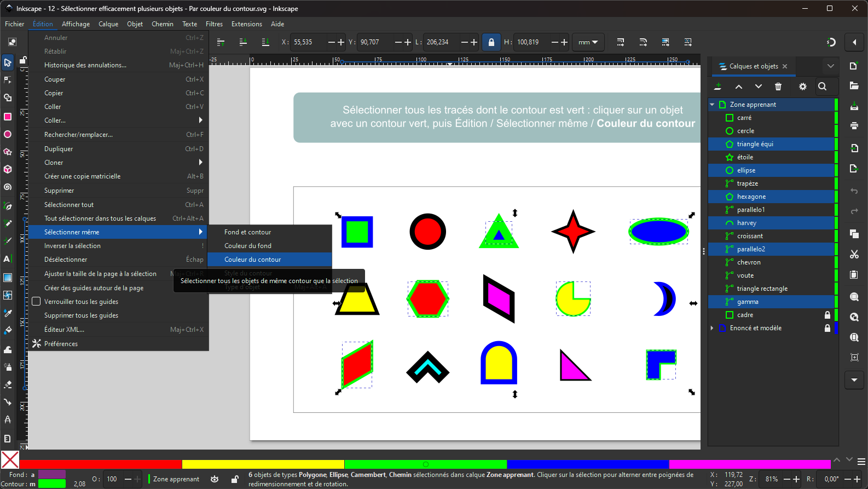
Task: Open the Affichage menu
Action: click(76, 24)
